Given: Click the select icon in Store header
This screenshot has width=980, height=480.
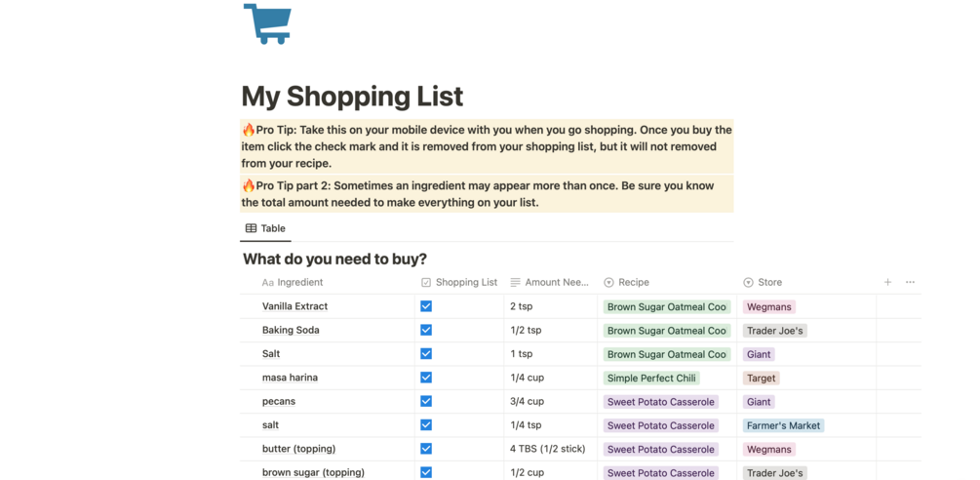Looking at the screenshot, I should [748, 283].
